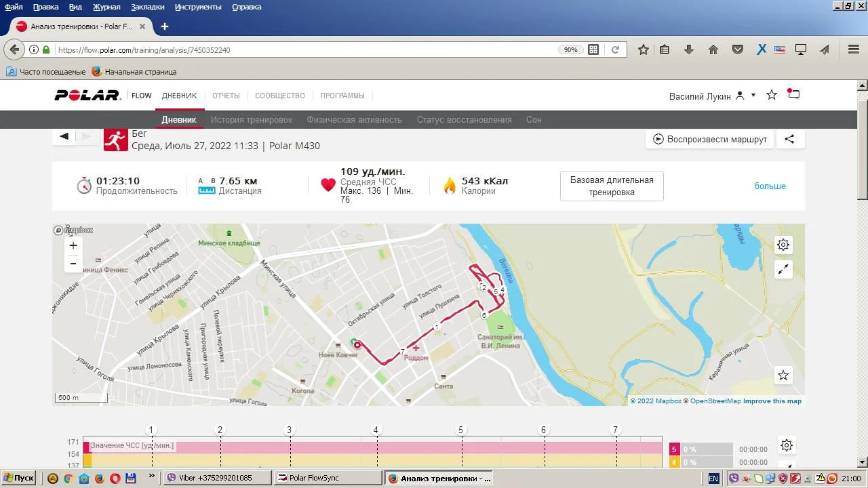Zoom in on the route map

coord(73,246)
